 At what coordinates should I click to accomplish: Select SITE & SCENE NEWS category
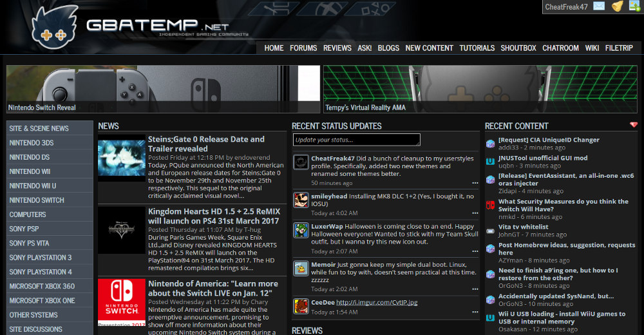point(50,128)
